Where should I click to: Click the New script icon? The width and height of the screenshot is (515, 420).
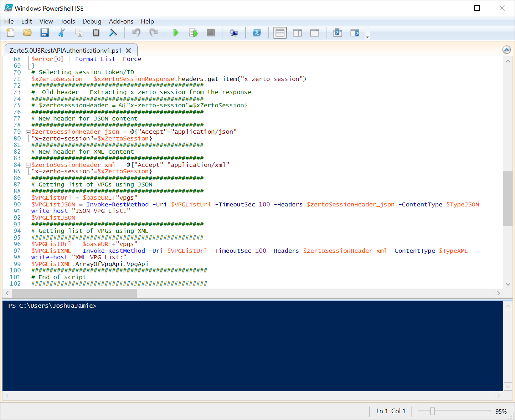pos(10,33)
